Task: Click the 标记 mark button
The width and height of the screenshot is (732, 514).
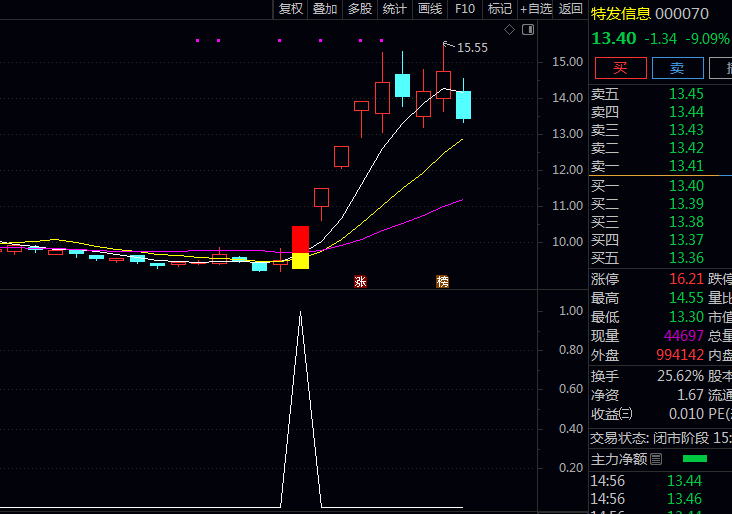Action: [499, 9]
